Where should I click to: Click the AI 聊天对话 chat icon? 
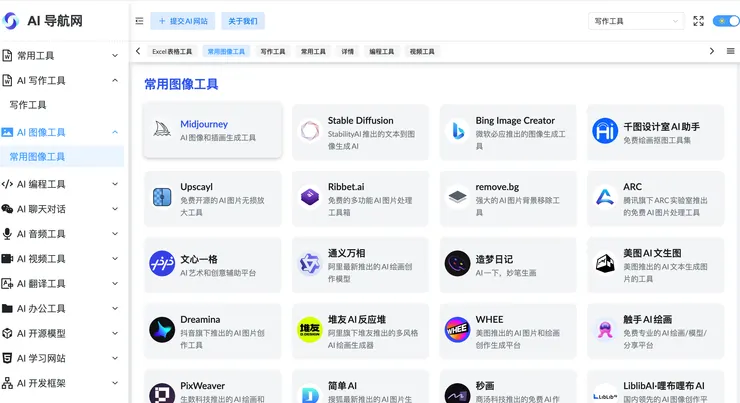point(7,209)
